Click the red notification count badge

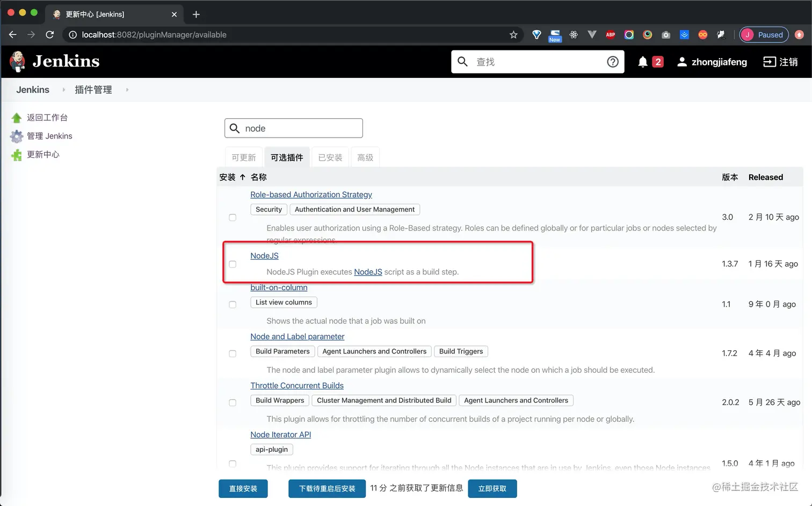(658, 62)
